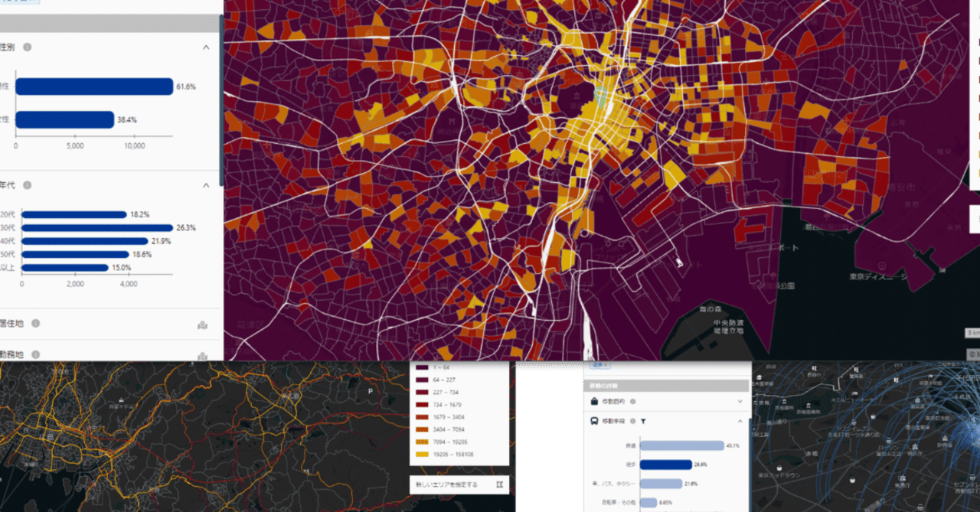Screen dimensions: 980x512
Task: Open the map icon in 居住地 row
Action: (202, 324)
